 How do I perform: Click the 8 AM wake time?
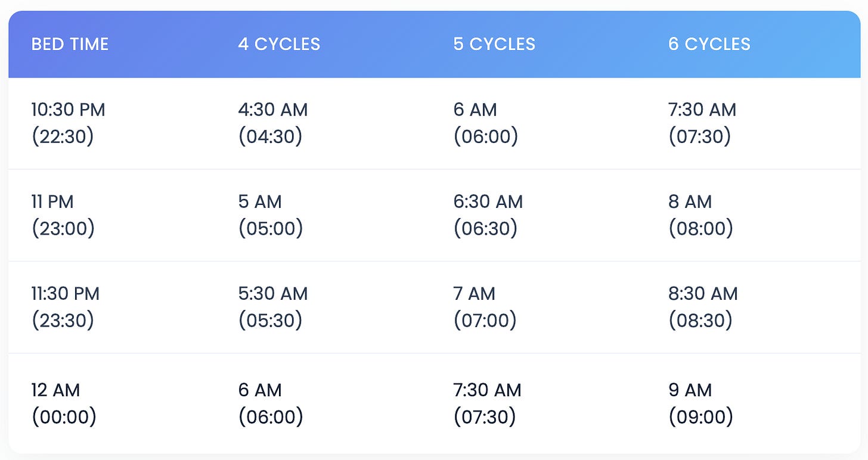coord(700,215)
